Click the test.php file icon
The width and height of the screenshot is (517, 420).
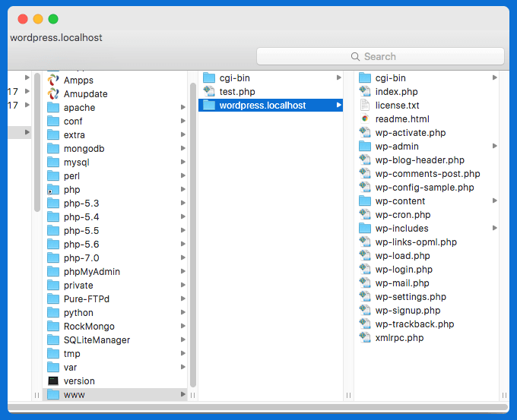(209, 91)
